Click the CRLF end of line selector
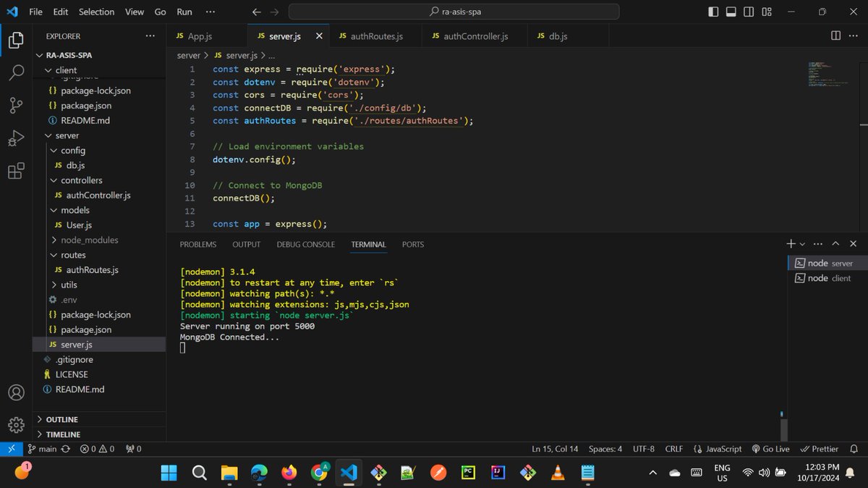This screenshot has height=488, width=868. pos(673,449)
